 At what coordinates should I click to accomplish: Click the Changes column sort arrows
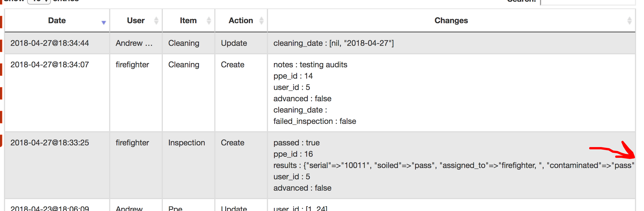point(629,20)
